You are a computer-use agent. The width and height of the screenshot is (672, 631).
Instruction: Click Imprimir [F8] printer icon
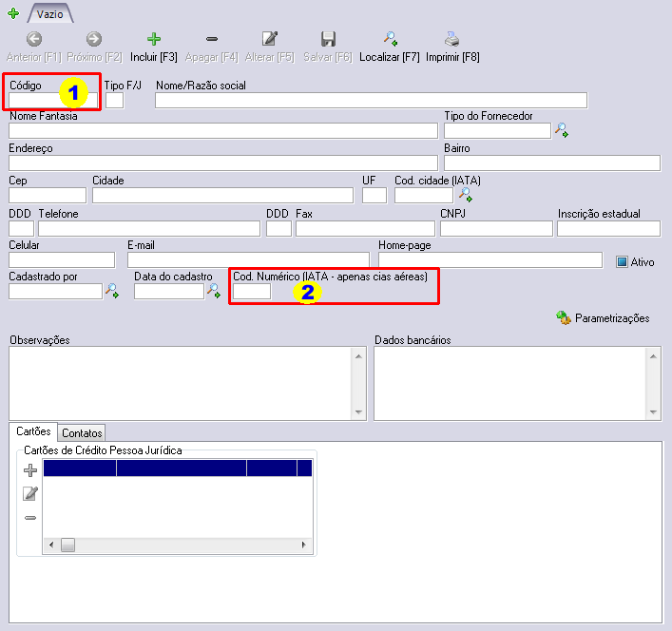coord(452,39)
